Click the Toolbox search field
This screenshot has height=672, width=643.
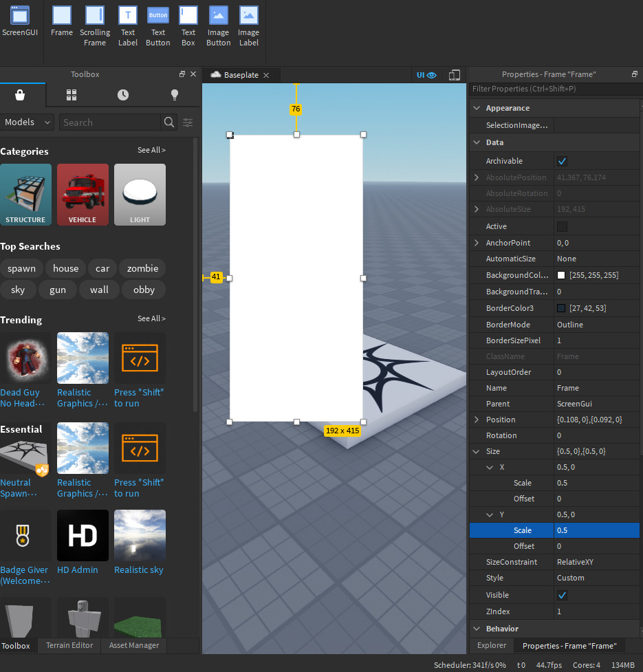coord(110,122)
